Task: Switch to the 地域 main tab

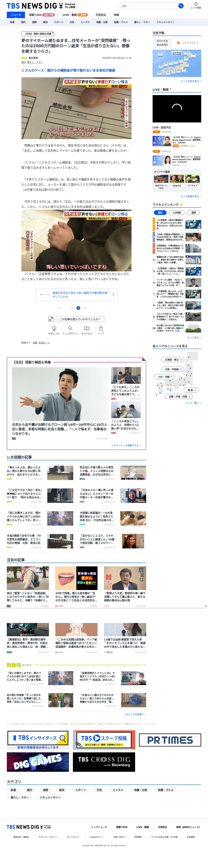Action: pyautogui.click(x=116, y=15)
